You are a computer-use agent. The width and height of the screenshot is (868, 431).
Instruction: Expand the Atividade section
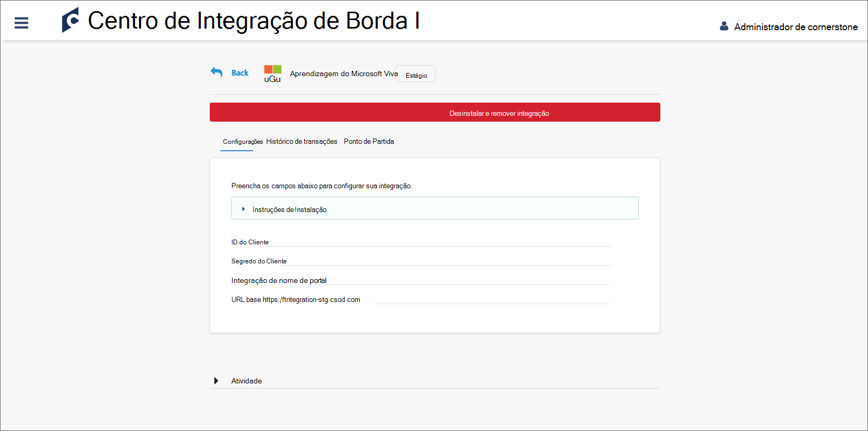435,381
